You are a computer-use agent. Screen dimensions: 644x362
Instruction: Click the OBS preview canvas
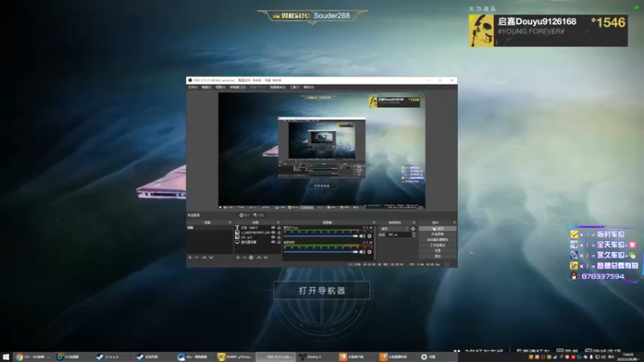(321, 150)
